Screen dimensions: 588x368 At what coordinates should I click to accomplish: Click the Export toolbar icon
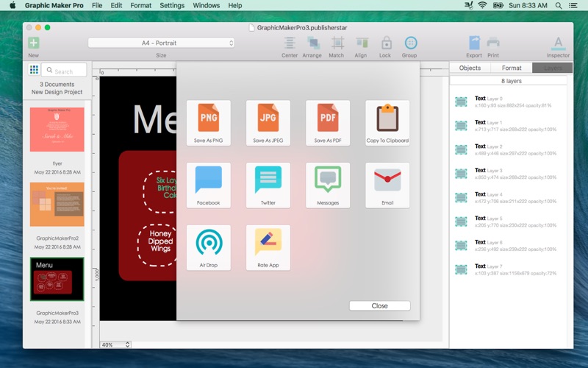click(474, 43)
